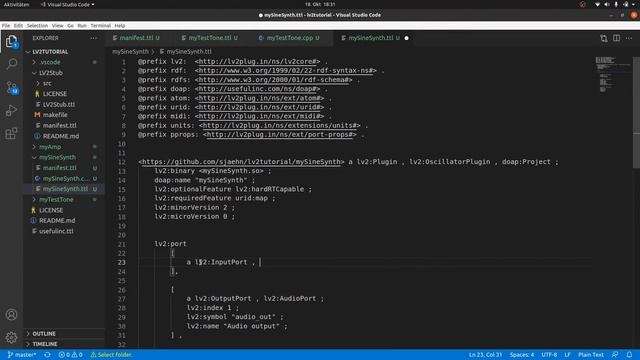Open makefile in the explorer
Viewport: 640px width, 360px height.
(x=55, y=115)
